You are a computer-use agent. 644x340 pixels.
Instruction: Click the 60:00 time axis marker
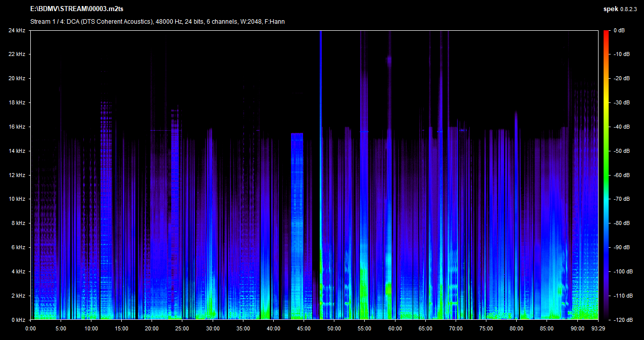click(x=394, y=328)
